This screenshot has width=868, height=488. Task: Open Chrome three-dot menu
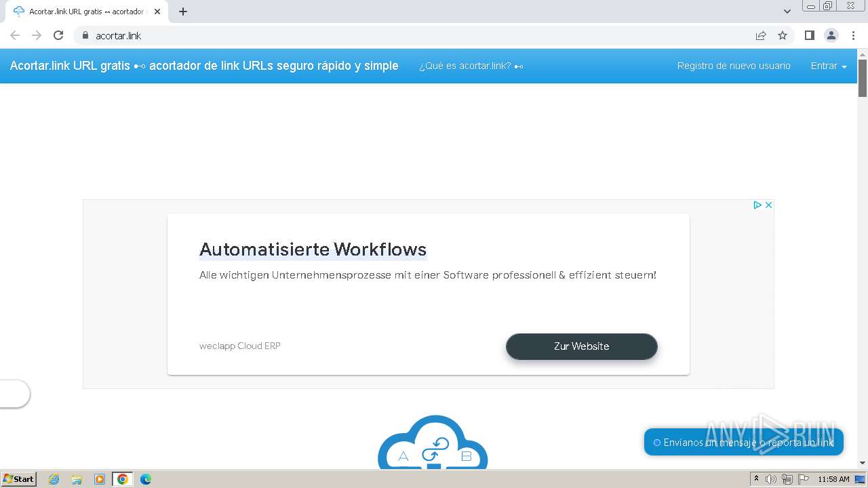pos(853,35)
